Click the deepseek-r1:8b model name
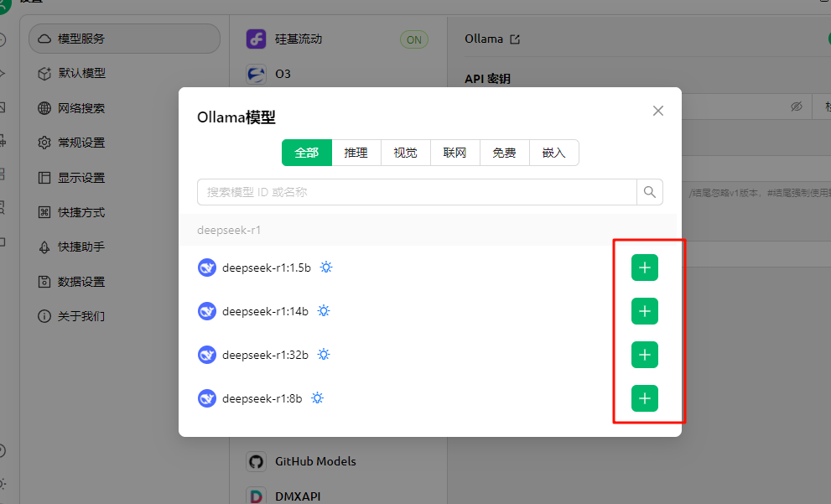 pos(262,398)
